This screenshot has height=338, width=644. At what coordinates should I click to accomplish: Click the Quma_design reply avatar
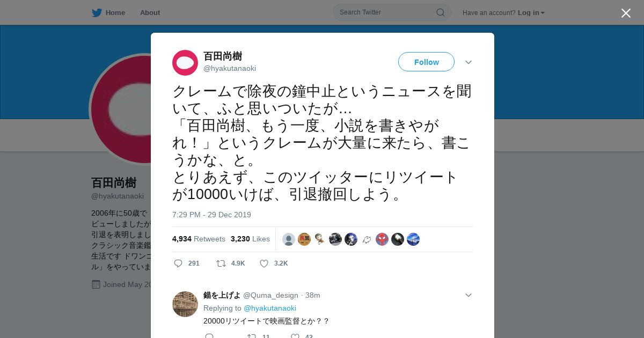[x=185, y=304]
